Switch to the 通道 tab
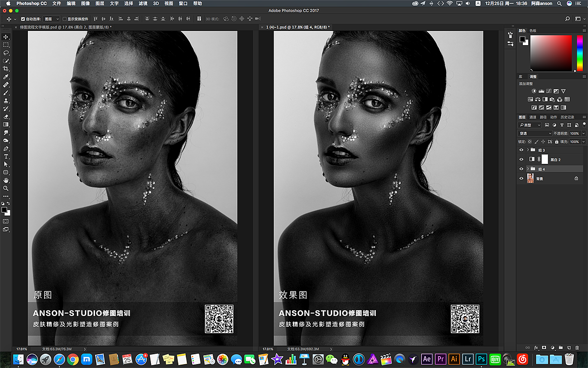Image resolution: width=588 pixels, height=368 pixels. coord(533,117)
